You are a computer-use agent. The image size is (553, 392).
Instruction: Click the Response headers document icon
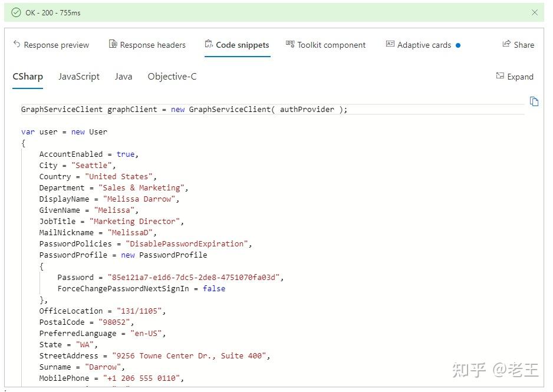[x=113, y=44]
